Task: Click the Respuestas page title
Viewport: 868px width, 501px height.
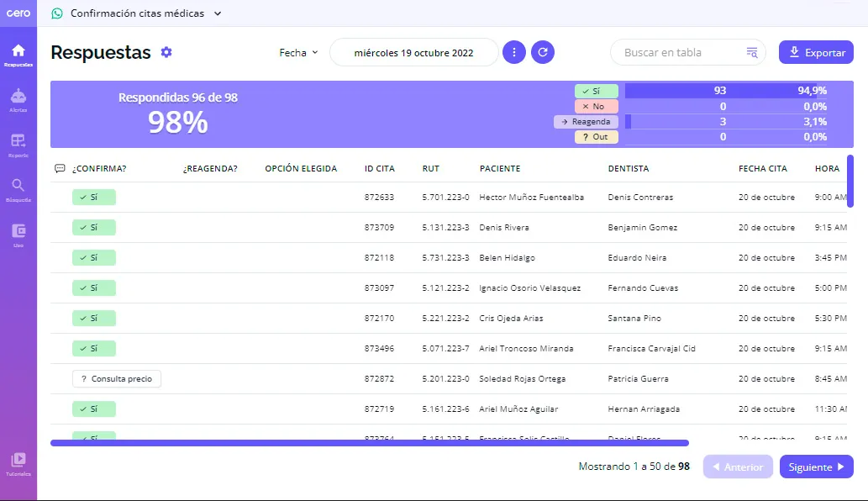Action: (101, 53)
